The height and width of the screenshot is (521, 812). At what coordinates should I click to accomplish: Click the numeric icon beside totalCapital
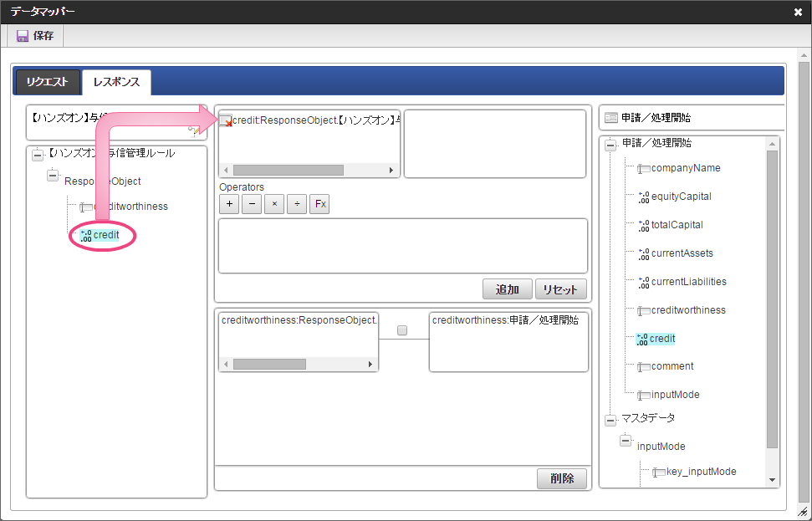[x=644, y=226]
